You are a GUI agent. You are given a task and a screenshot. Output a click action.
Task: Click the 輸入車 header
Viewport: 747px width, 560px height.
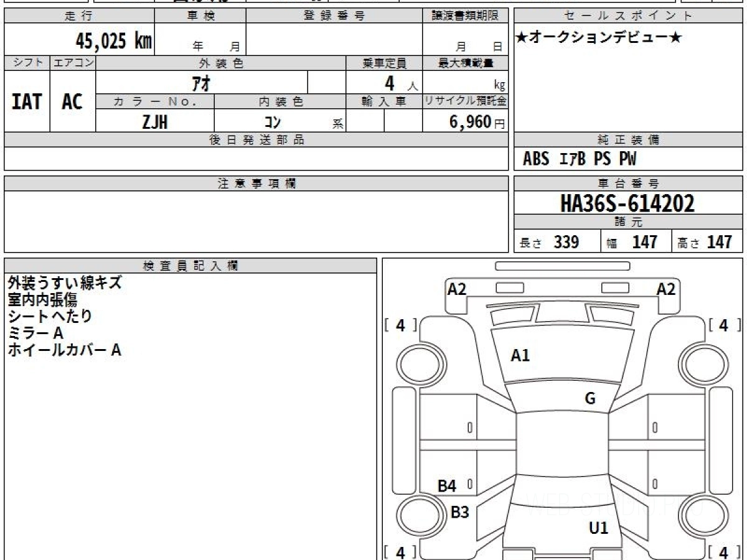[x=384, y=101]
